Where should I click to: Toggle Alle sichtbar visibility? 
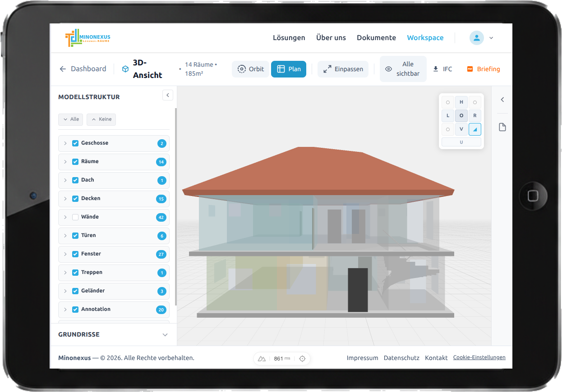coord(403,69)
